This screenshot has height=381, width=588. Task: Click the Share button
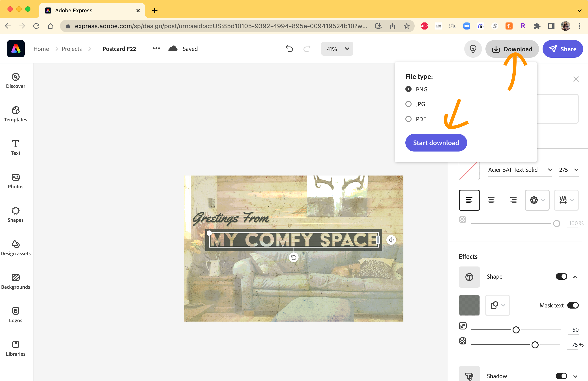pyautogui.click(x=563, y=49)
